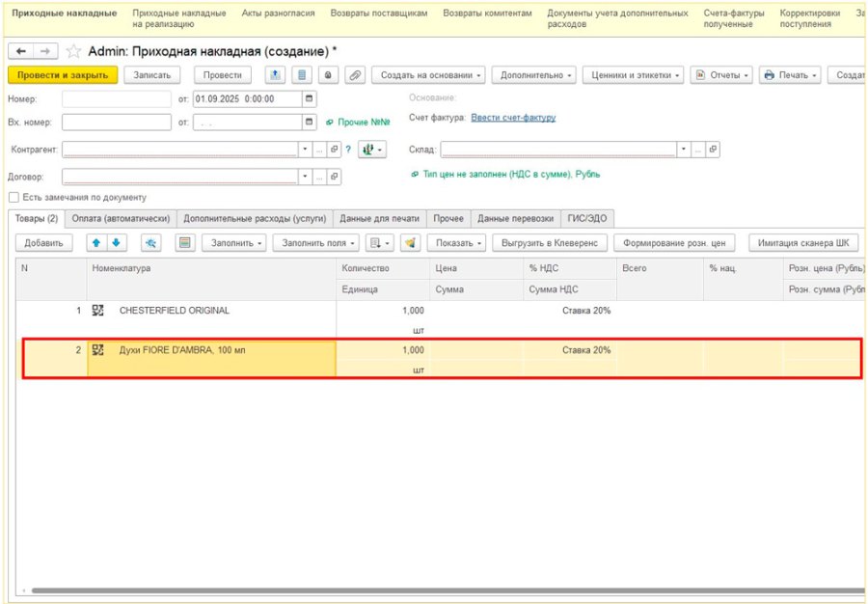Open 'Счета-фактуры полученные' in the top navigation

(734, 18)
